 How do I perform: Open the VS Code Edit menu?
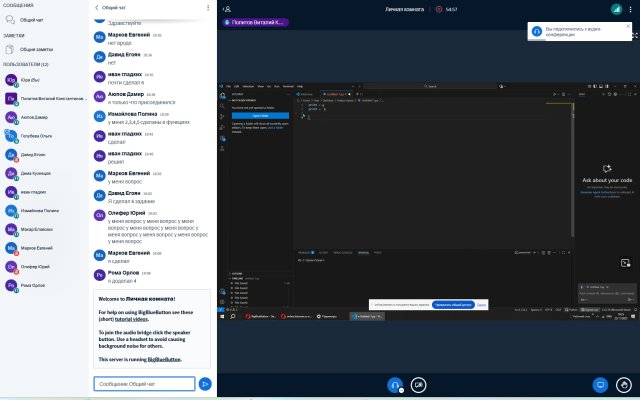tap(236, 87)
